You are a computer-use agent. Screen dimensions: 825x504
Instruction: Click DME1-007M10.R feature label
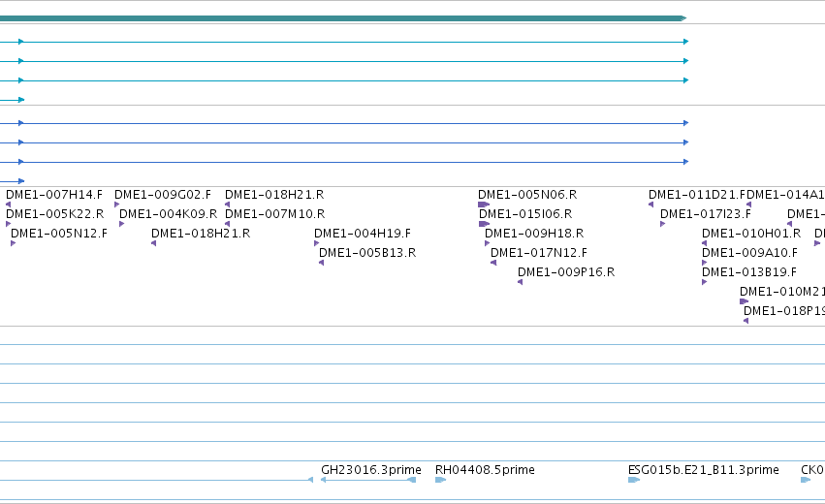coord(274,214)
